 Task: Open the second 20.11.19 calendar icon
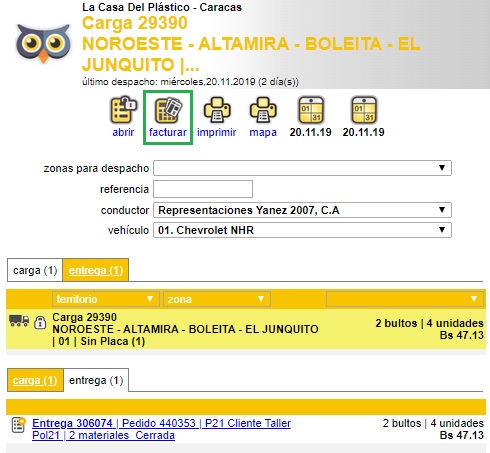[364, 110]
